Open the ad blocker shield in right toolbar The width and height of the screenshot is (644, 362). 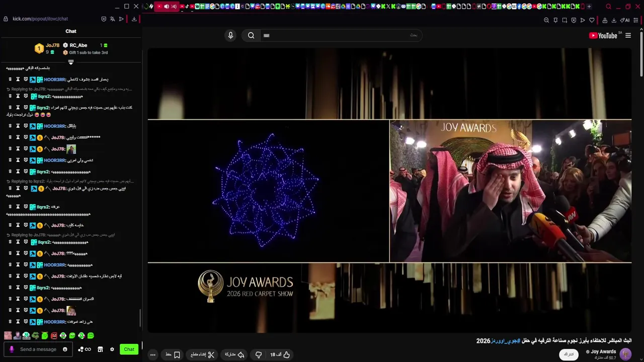(x=574, y=20)
